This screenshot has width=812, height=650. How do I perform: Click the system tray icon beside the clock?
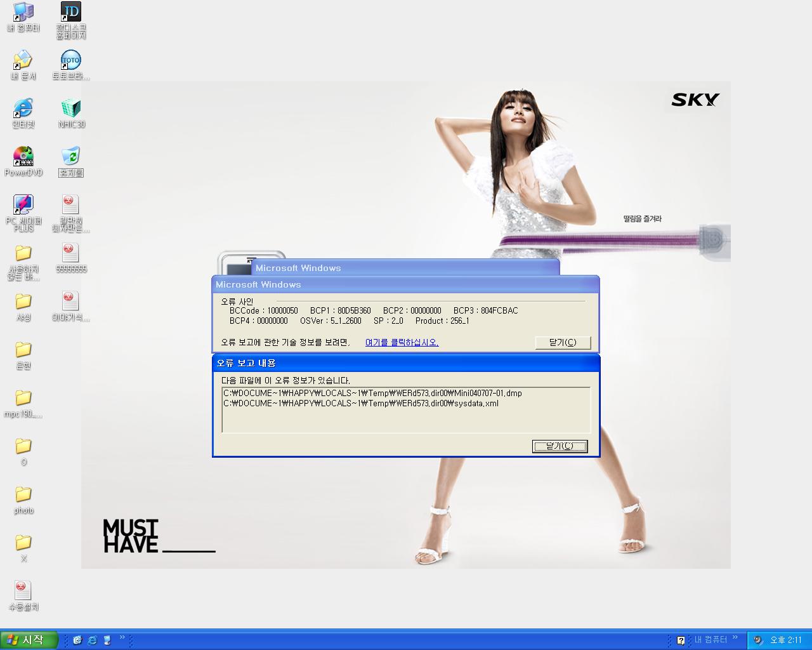click(x=757, y=640)
